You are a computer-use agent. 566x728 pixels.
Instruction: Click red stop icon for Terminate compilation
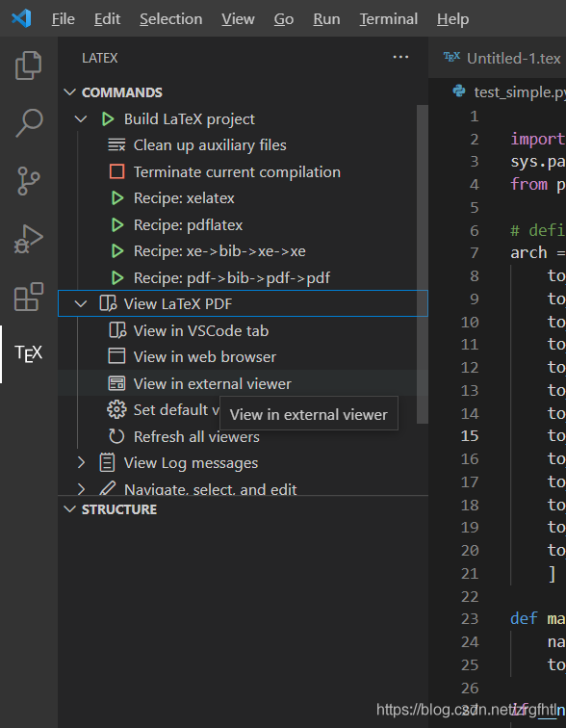click(x=116, y=171)
